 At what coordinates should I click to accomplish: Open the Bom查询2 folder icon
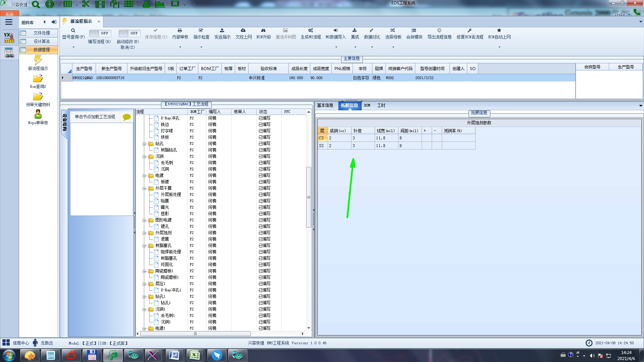(x=38, y=79)
